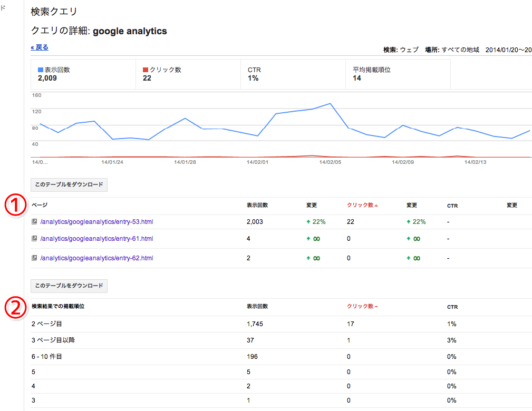Open /analytics/googleanalytics/entry-61.html page link
The height and width of the screenshot is (411, 532).
96,239
